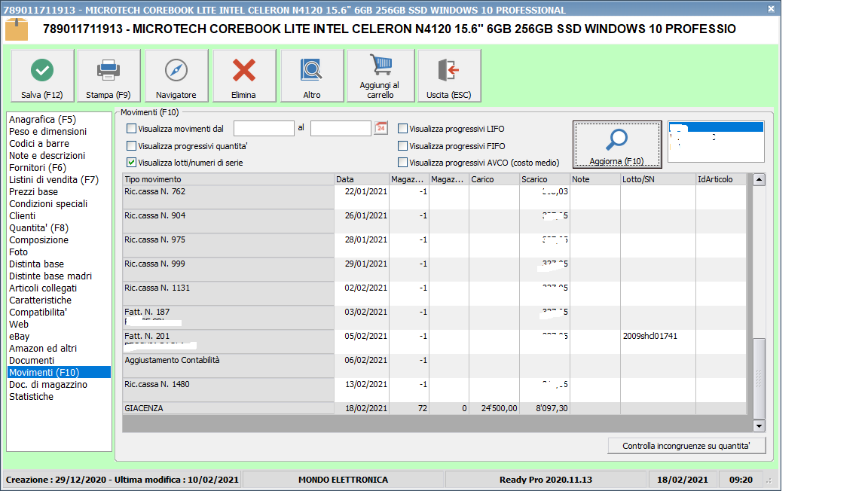Sort by the Data column header
Viewport: 868px width, 491px height.
(362, 179)
